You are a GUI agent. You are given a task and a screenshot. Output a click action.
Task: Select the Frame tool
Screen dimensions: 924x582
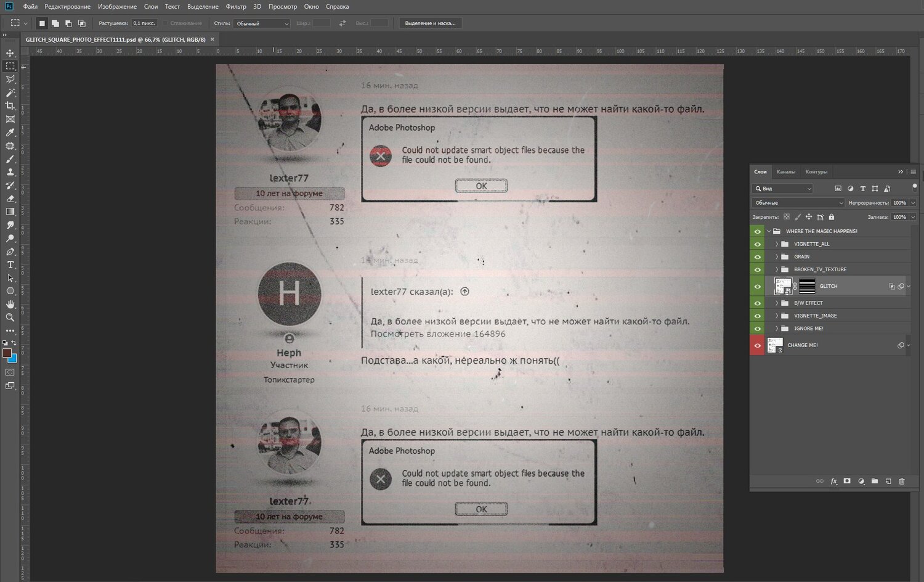(10, 119)
